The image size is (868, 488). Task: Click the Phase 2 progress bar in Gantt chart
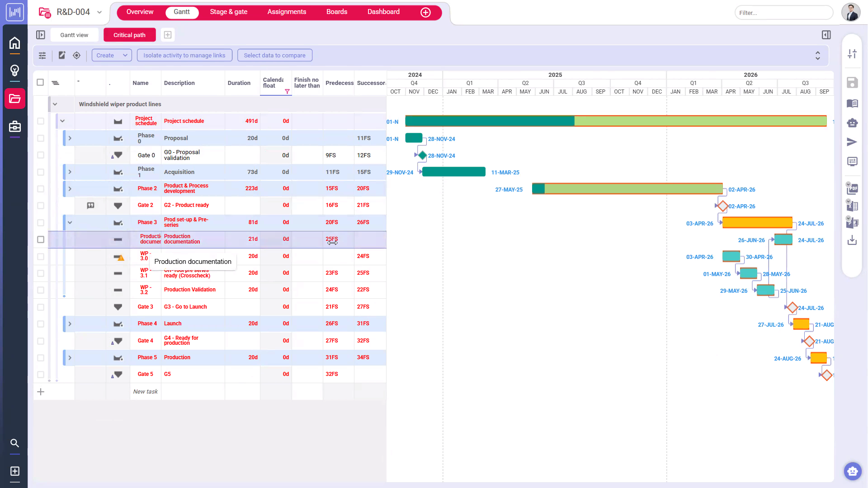click(x=627, y=189)
